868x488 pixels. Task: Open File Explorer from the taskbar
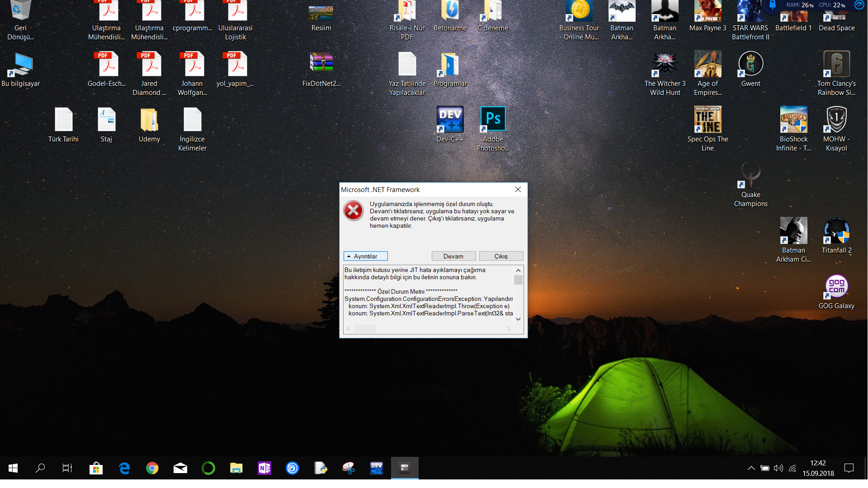pos(236,468)
